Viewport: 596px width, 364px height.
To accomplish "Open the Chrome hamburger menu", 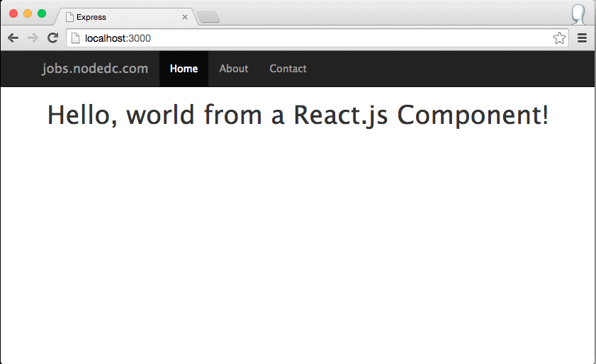I will pyautogui.click(x=582, y=38).
